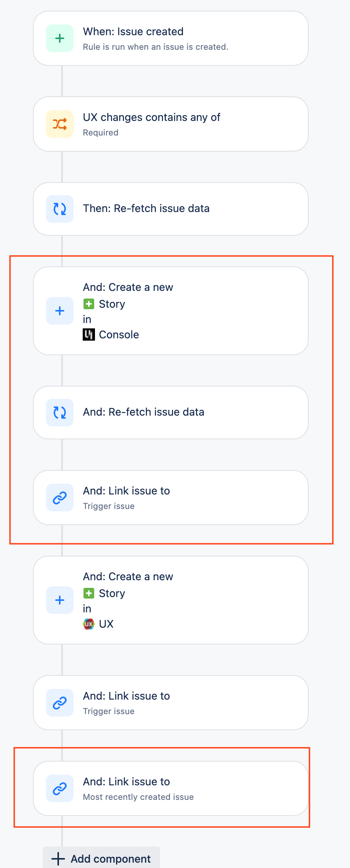The width and height of the screenshot is (350, 868).
Task: Click the plus icon inside the Add component button
Action: click(57, 858)
